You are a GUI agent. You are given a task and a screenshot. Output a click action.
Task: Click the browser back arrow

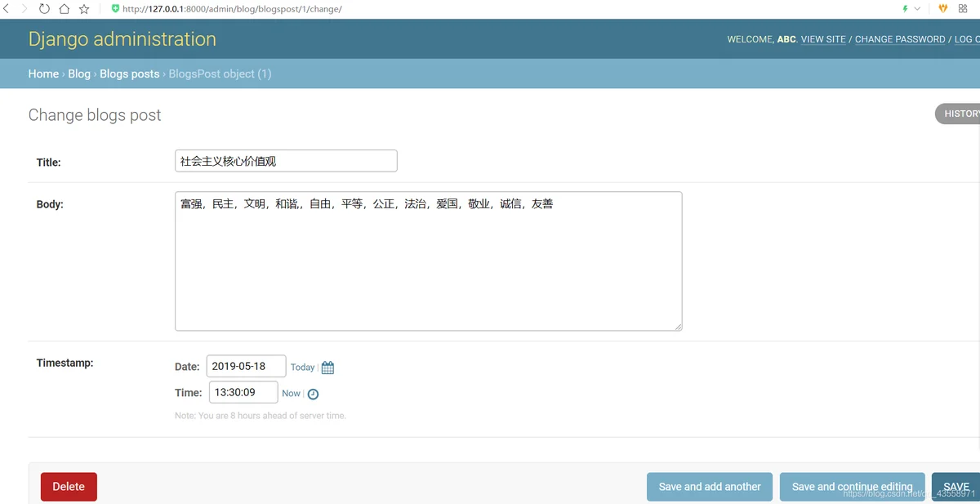click(x=7, y=9)
